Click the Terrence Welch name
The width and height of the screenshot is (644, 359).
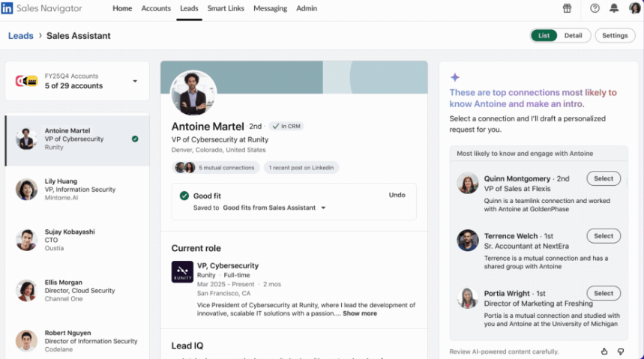pos(511,236)
